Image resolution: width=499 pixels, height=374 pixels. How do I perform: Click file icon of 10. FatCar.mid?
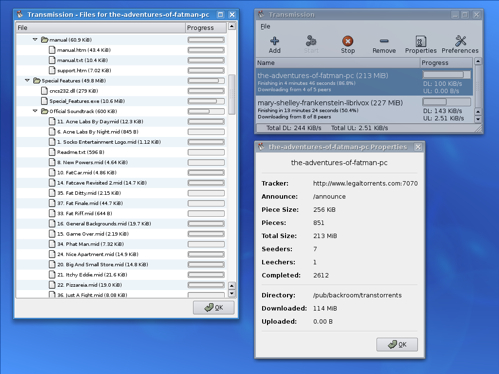click(x=52, y=173)
